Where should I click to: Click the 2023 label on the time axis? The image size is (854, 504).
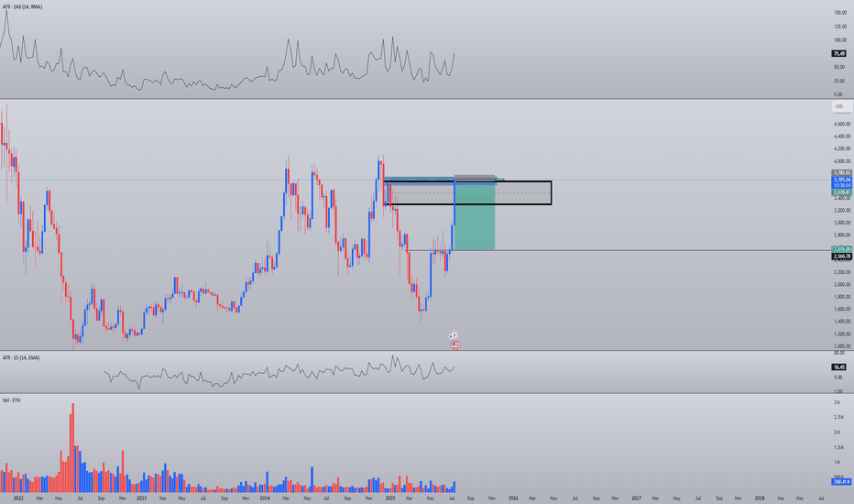[x=142, y=498]
